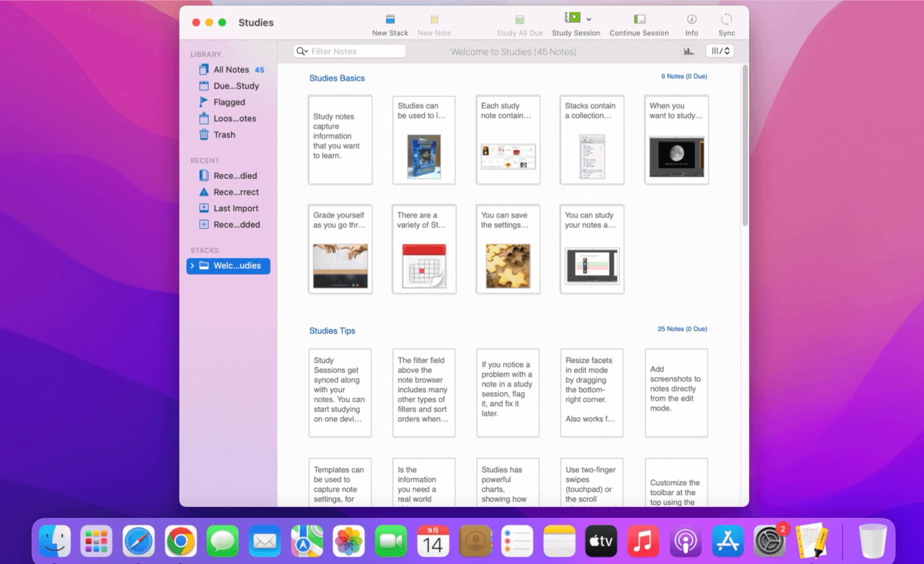Click the Filter Notes search field
The height and width of the screenshot is (564, 924).
pos(356,51)
